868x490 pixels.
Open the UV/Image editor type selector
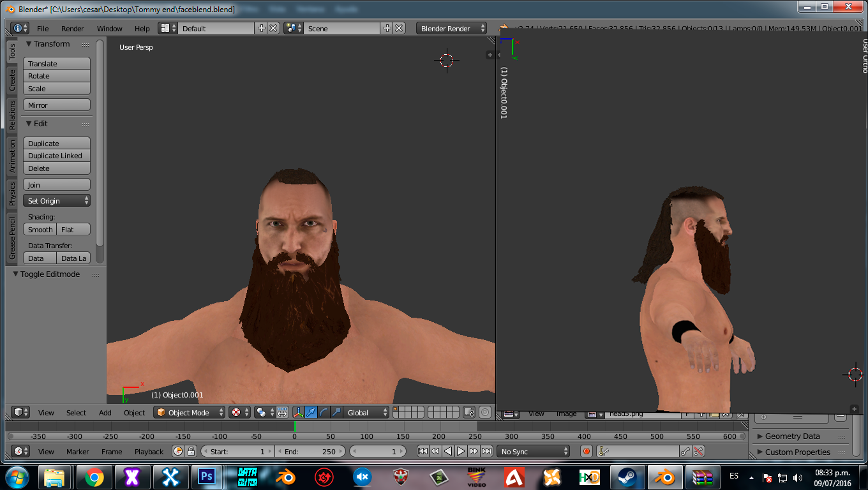pyautogui.click(x=512, y=413)
